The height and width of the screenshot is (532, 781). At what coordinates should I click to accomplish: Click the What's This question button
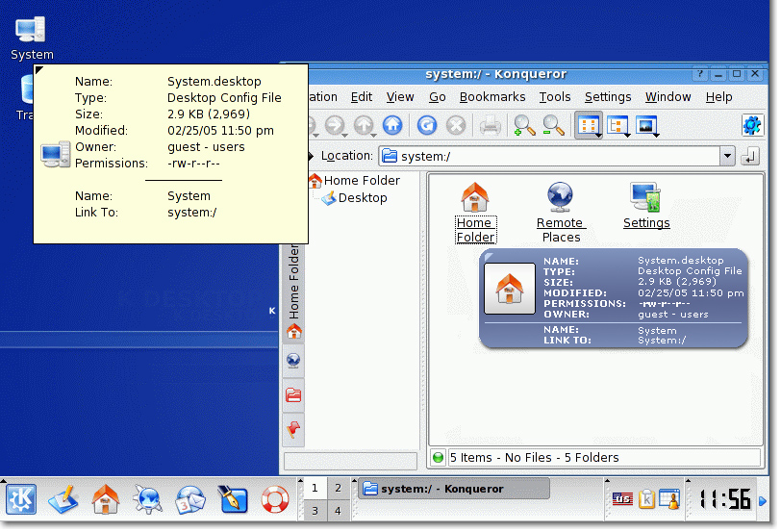tap(700, 74)
